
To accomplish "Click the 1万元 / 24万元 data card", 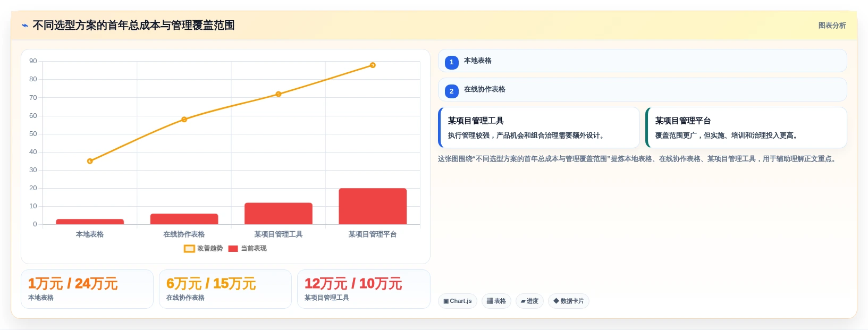I will [87, 289].
